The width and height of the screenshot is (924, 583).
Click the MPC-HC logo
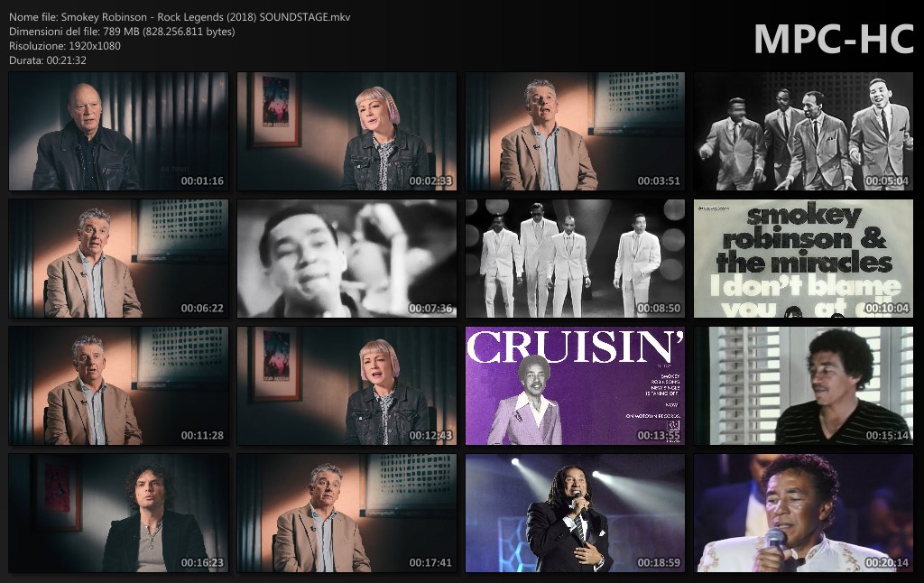pos(833,38)
